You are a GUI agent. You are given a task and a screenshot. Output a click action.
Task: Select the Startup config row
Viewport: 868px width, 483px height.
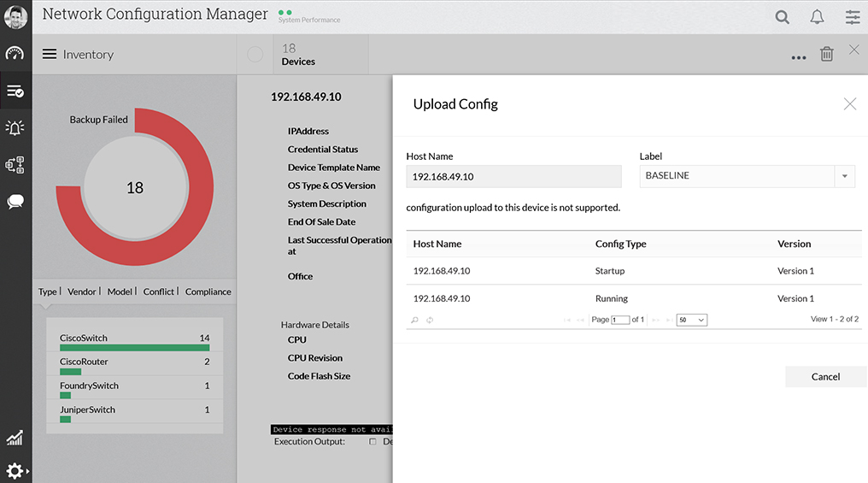click(x=609, y=271)
